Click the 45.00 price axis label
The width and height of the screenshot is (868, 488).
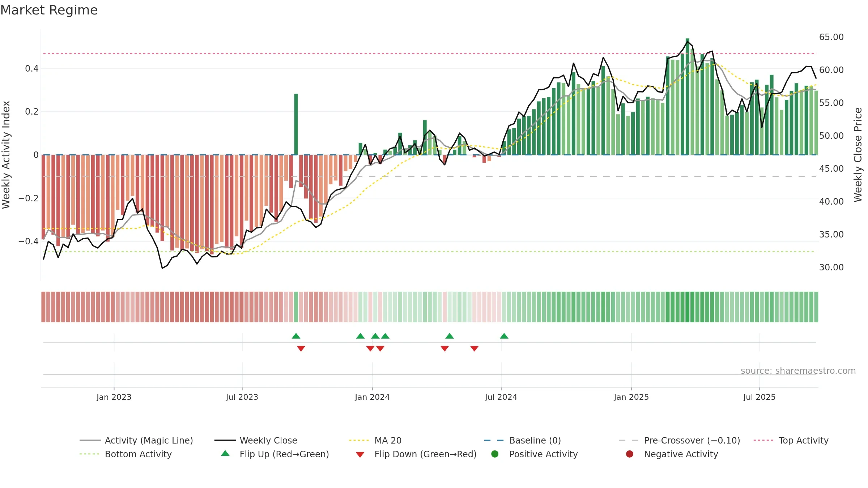831,169
